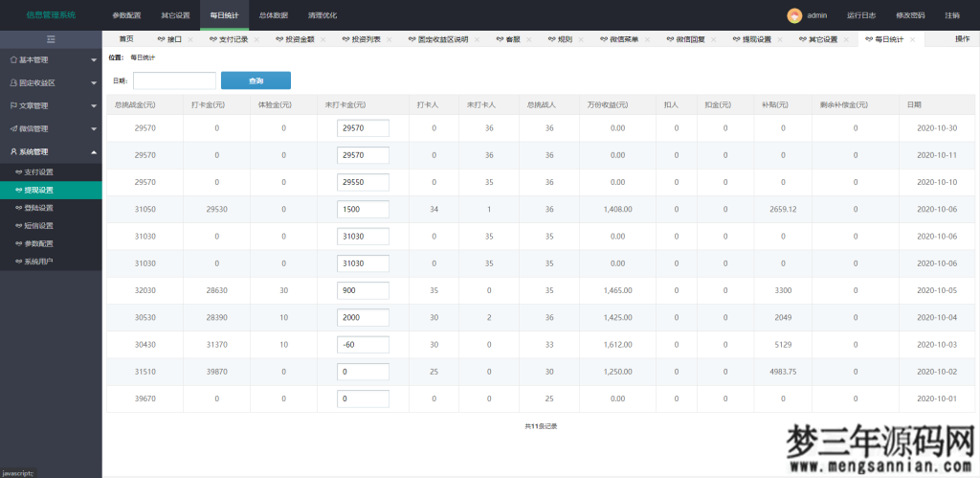Switch to 总体数据 in top navigation

pos(274,15)
